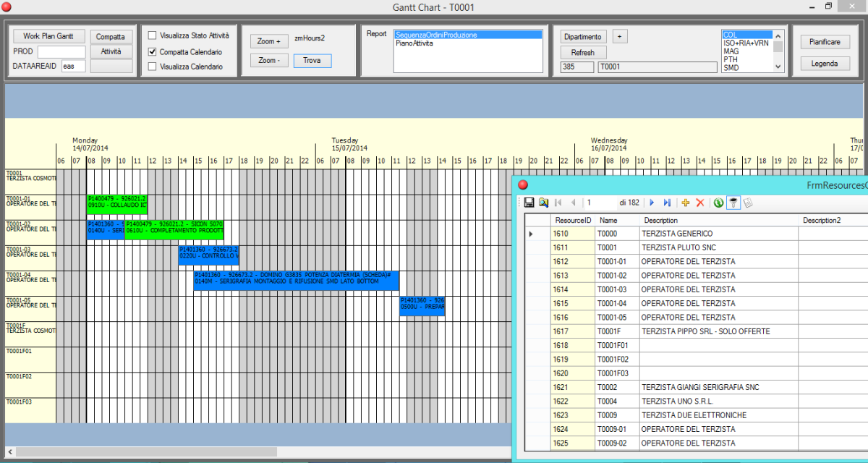
Task: Click the red circle icon of FrmResources window
Action: 523,185
